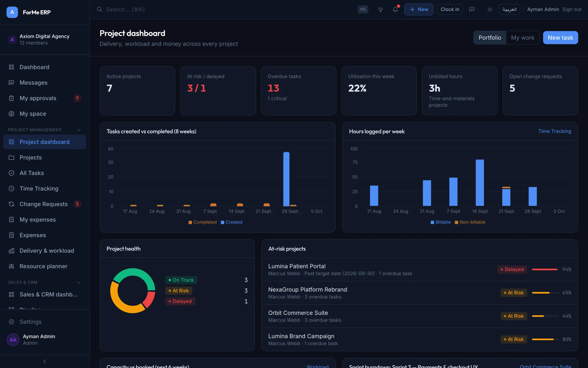
Task: Click the Clock in button
Action: click(x=450, y=9)
